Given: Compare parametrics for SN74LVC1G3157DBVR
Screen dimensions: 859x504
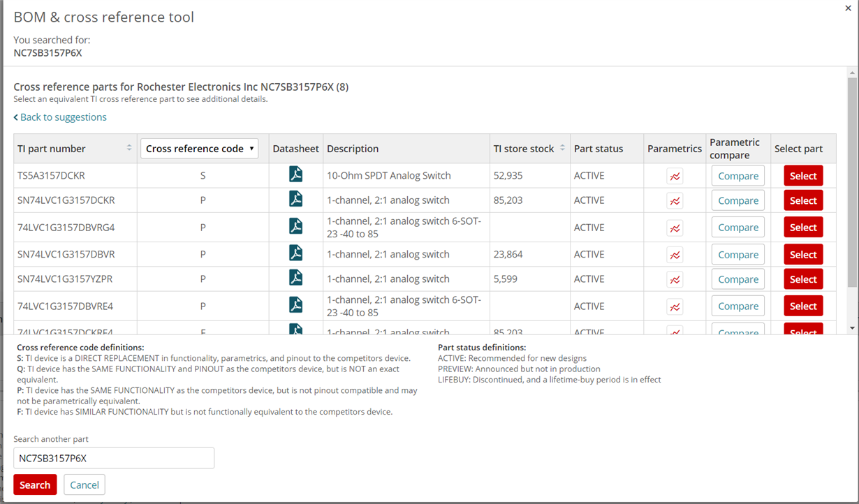Looking at the screenshot, I should coord(738,255).
